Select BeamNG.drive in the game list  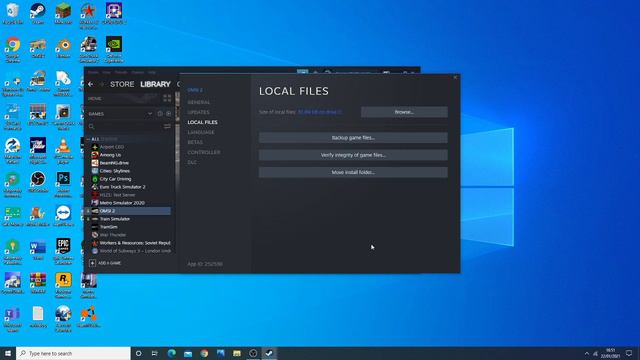(x=114, y=163)
